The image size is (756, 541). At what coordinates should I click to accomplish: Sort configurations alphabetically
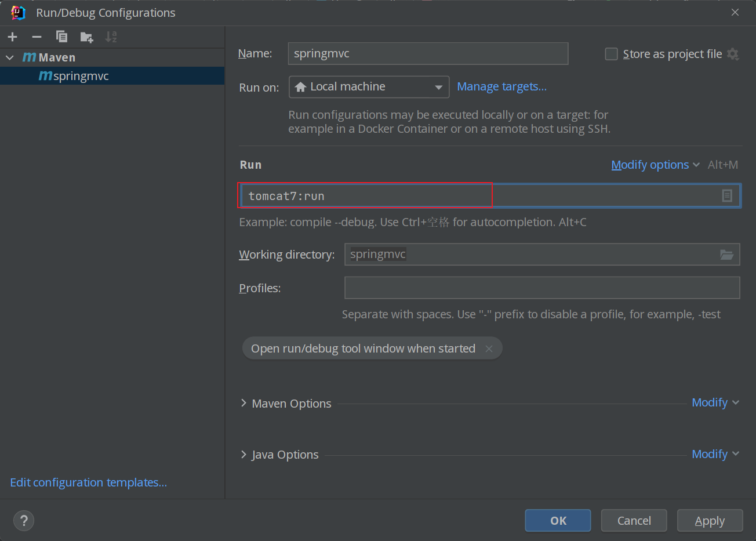pyautogui.click(x=111, y=37)
